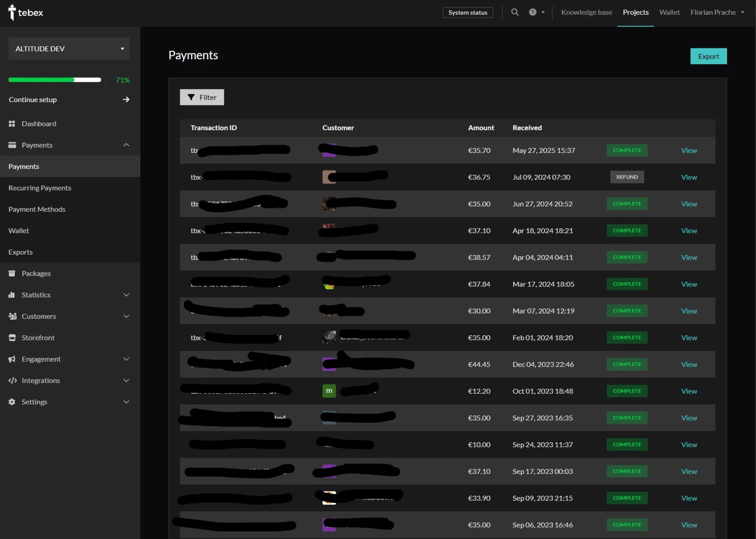This screenshot has width=756, height=539.
Task: Click the Continue setup arrow icon
Action: pos(126,100)
